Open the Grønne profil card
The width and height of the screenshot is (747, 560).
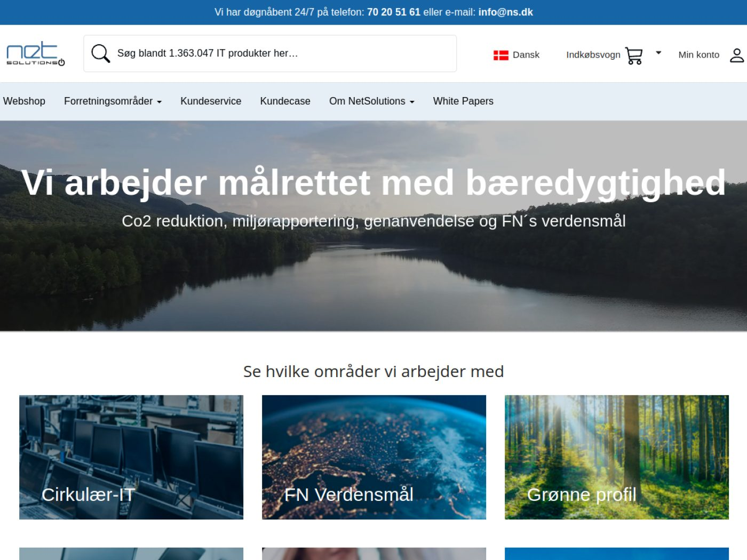coord(617,457)
